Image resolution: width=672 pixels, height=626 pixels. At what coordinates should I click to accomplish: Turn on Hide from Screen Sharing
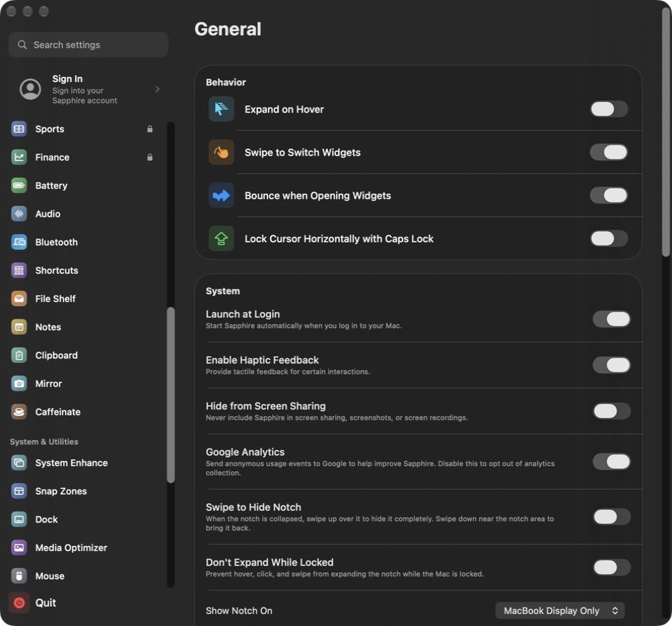pyautogui.click(x=612, y=411)
